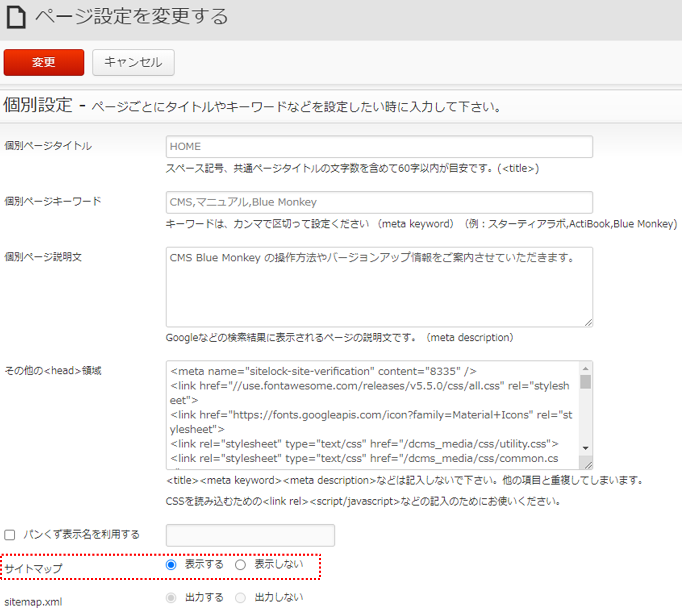Click the red 変更 button
Image resolution: width=682 pixels, height=616 pixels.
[x=44, y=62]
